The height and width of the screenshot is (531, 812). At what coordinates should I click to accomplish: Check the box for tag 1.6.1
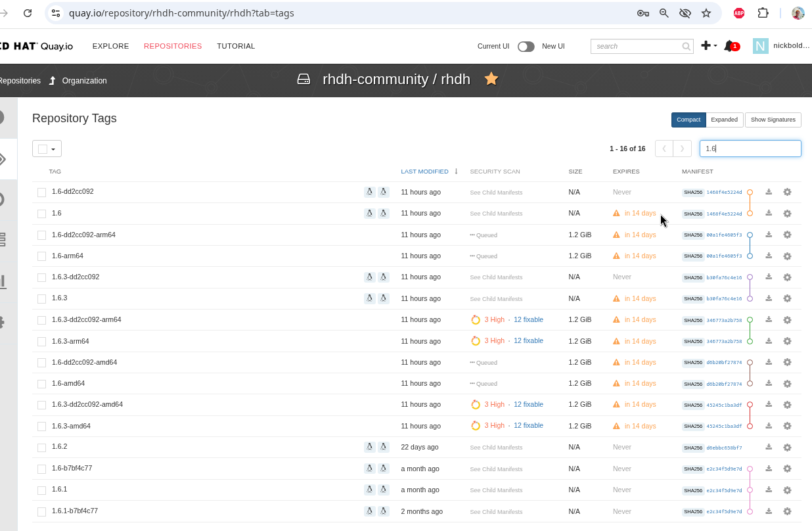point(41,490)
